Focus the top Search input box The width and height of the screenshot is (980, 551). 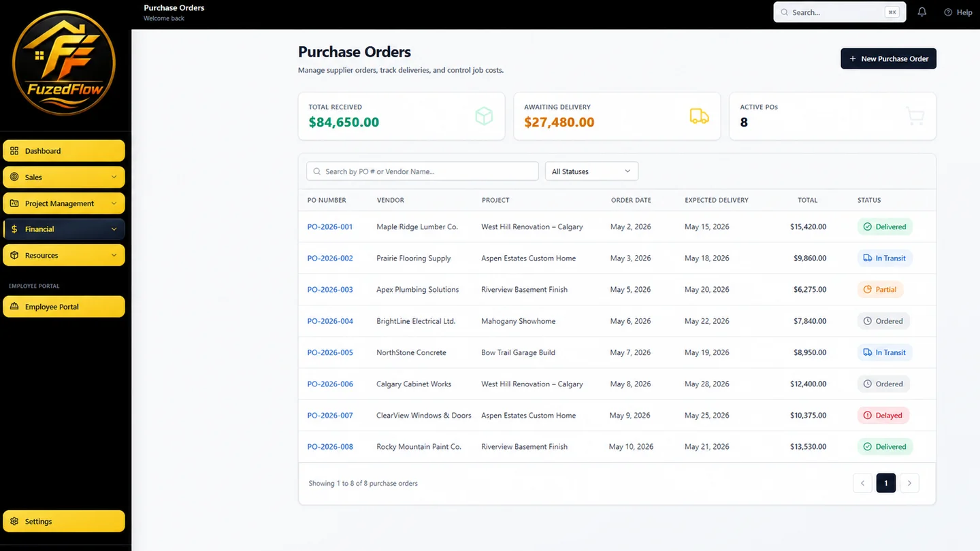840,12
